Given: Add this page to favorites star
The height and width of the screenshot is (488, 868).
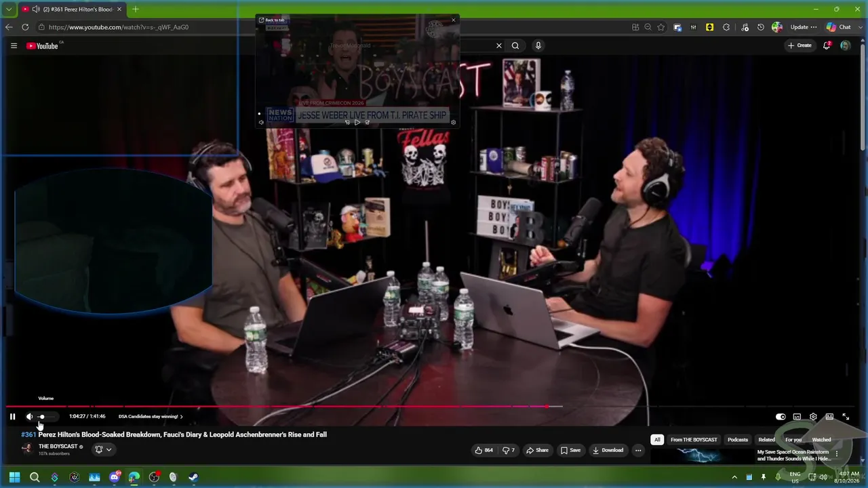Looking at the screenshot, I should pyautogui.click(x=661, y=27).
